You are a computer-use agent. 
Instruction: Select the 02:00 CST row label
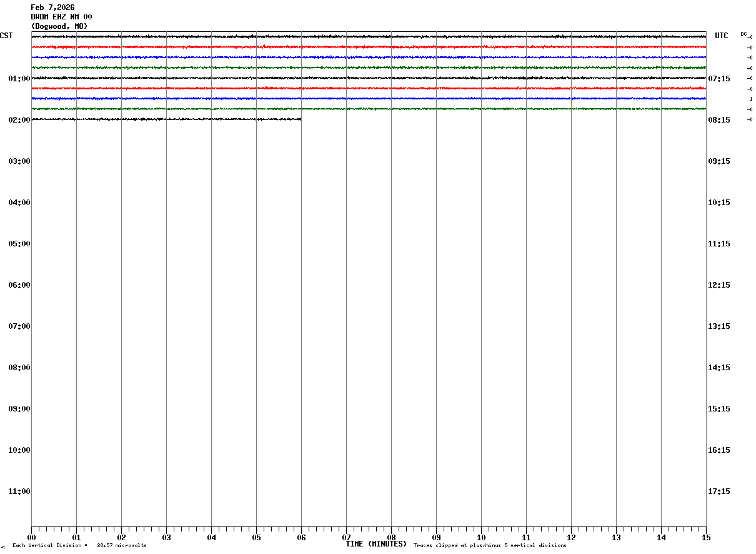19,120
